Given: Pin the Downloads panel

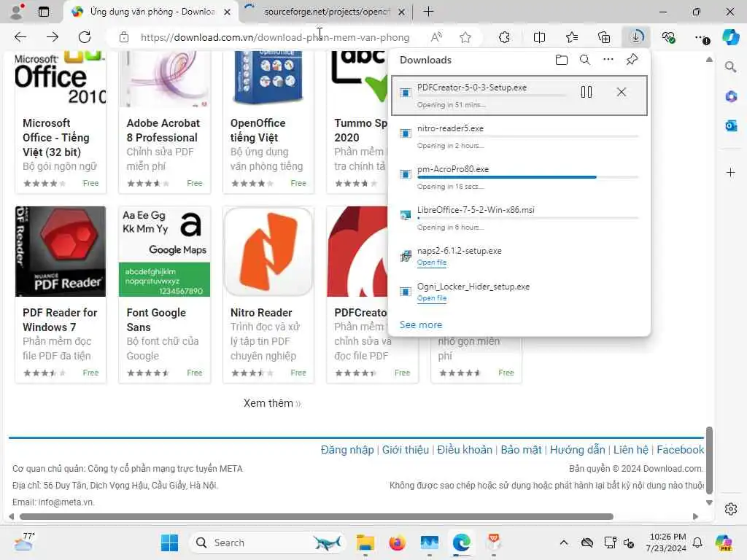Looking at the screenshot, I should [x=632, y=60].
